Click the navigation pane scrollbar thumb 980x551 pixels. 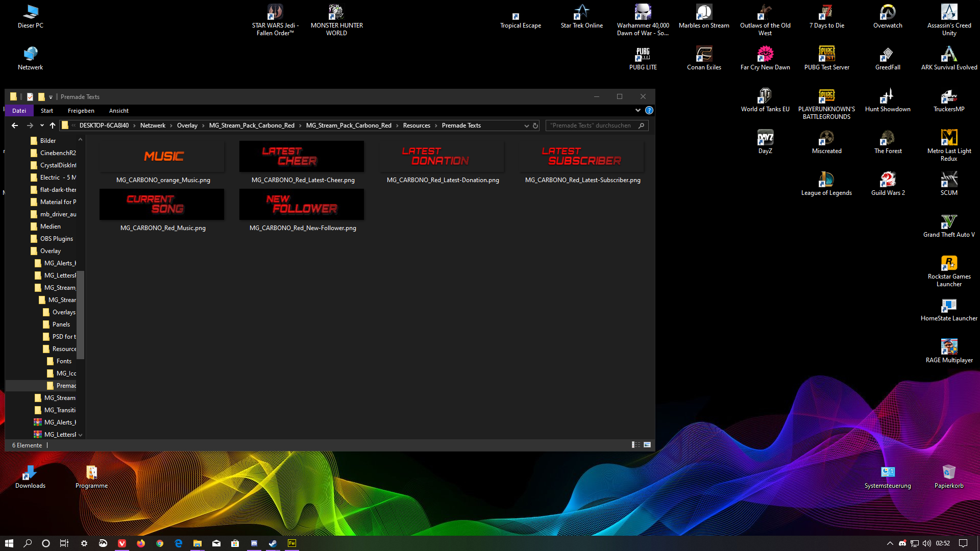click(x=80, y=314)
